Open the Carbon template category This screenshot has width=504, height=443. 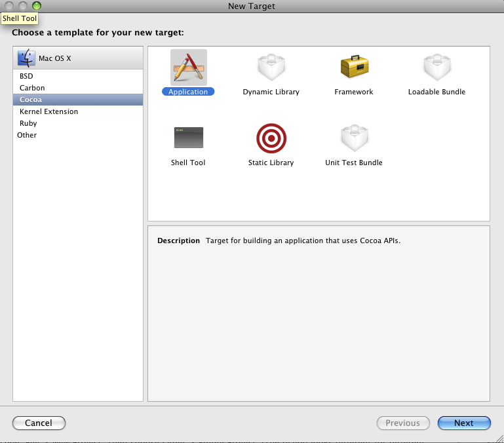tap(32, 88)
